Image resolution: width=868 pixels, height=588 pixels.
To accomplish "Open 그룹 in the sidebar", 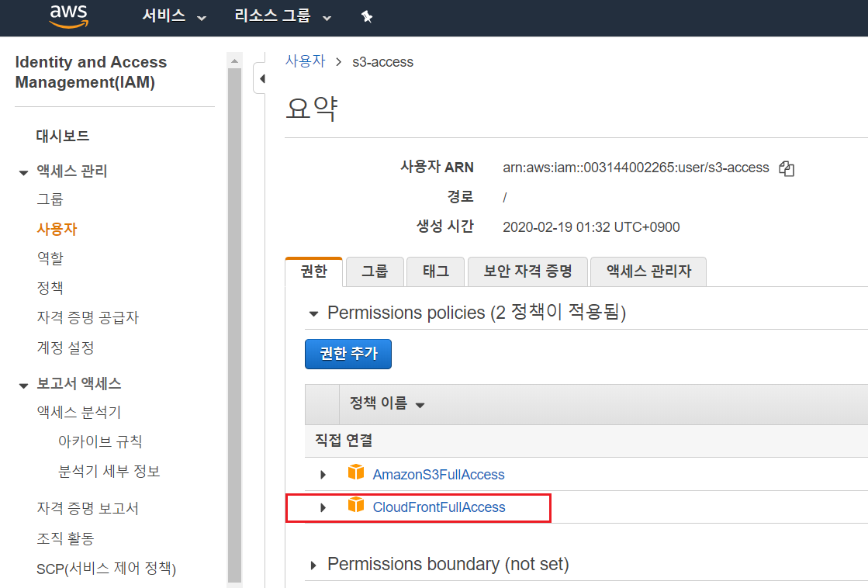I will pos(50,199).
